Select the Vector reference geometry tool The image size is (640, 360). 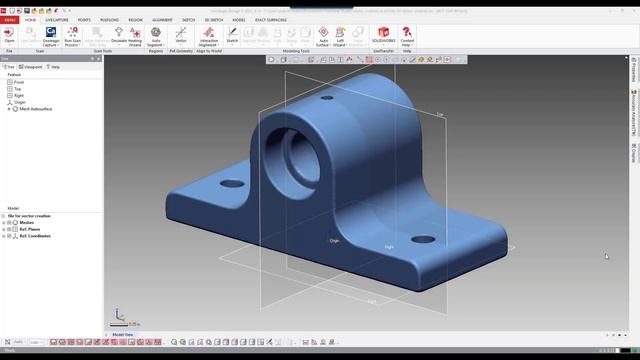tap(181, 35)
